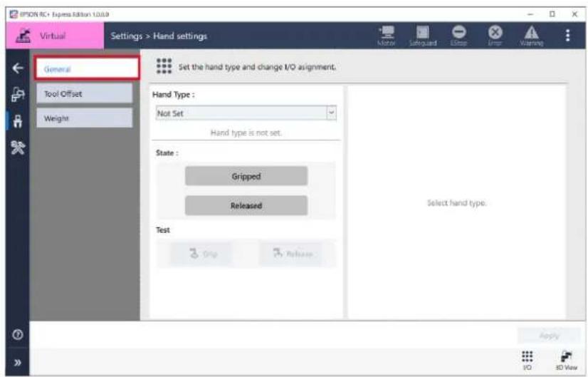Image resolution: width=588 pixels, height=377 pixels.
Task: Click the Gripped state button
Action: 246,176
